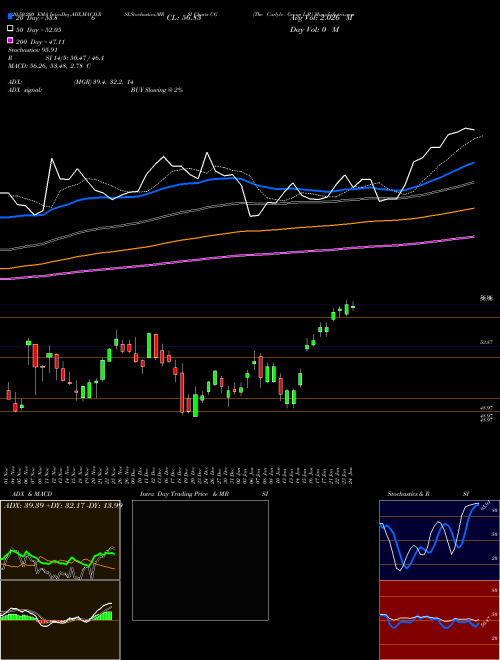Click the 'ADX signal:' label
500x660 pixels.
pyautogui.click(x=25, y=90)
